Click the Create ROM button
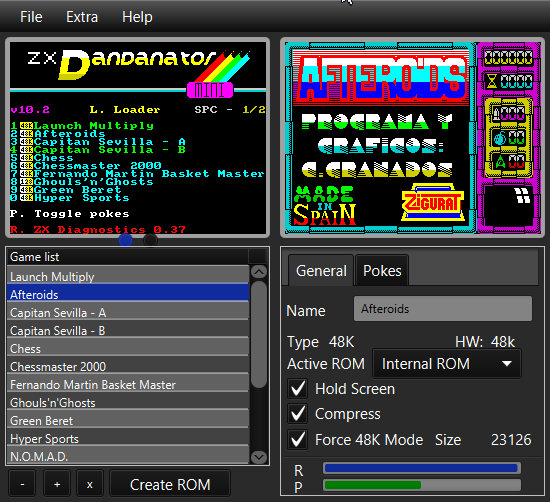 coord(170,484)
